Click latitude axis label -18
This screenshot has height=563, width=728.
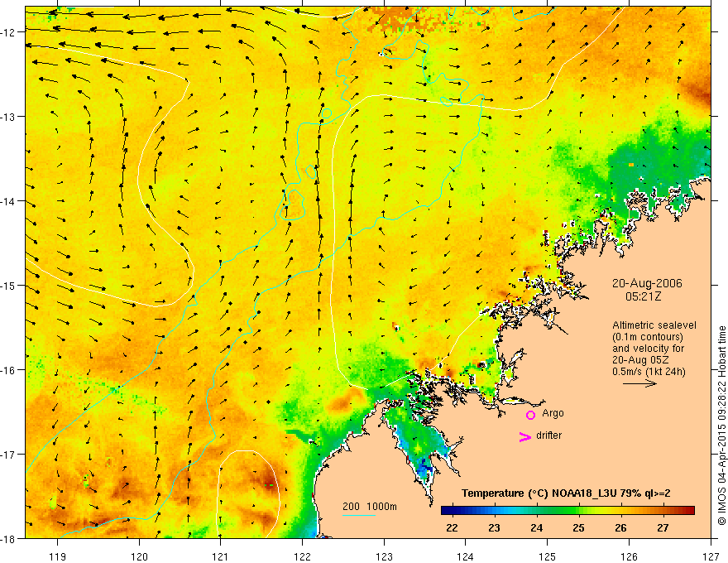click(x=8, y=539)
